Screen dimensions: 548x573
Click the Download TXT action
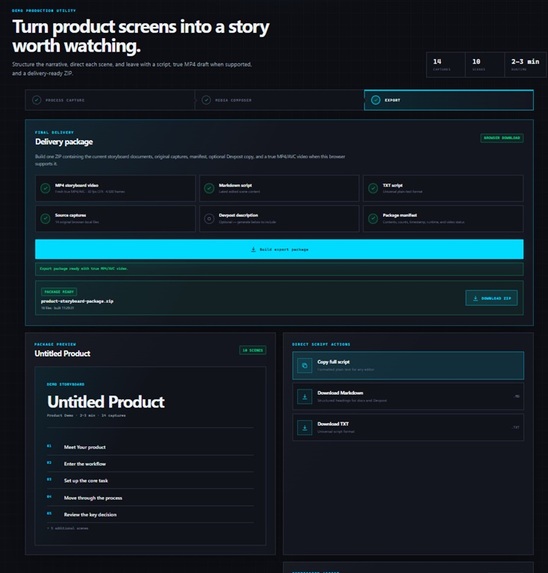408,427
